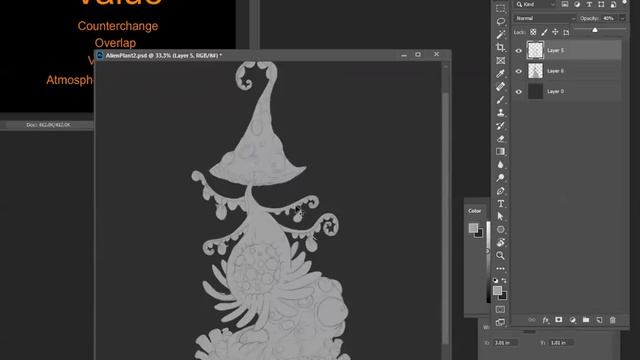Toggle filter for pixel layers
The width and height of the screenshot is (640, 360).
point(564,4)
